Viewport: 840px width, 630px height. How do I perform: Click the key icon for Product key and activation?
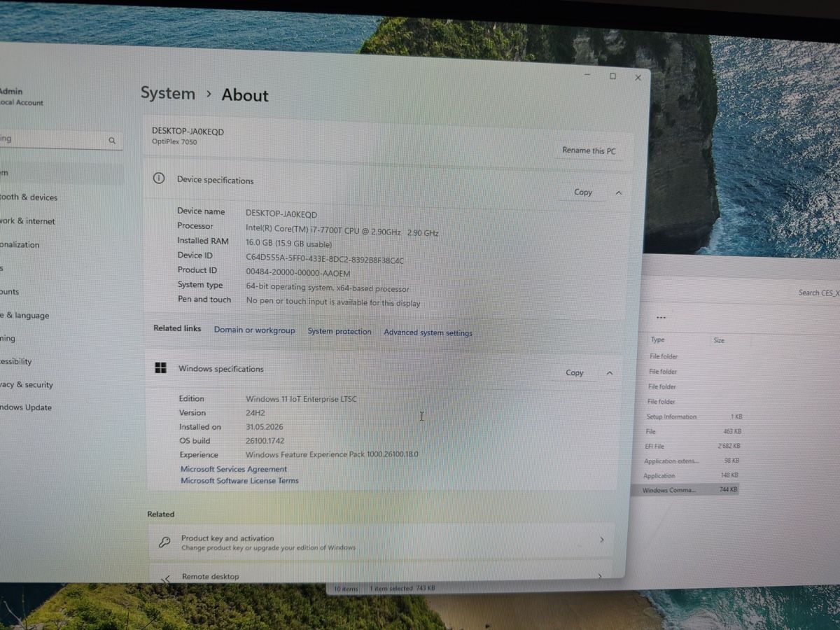pyautogui.click(x=164, y=542)
